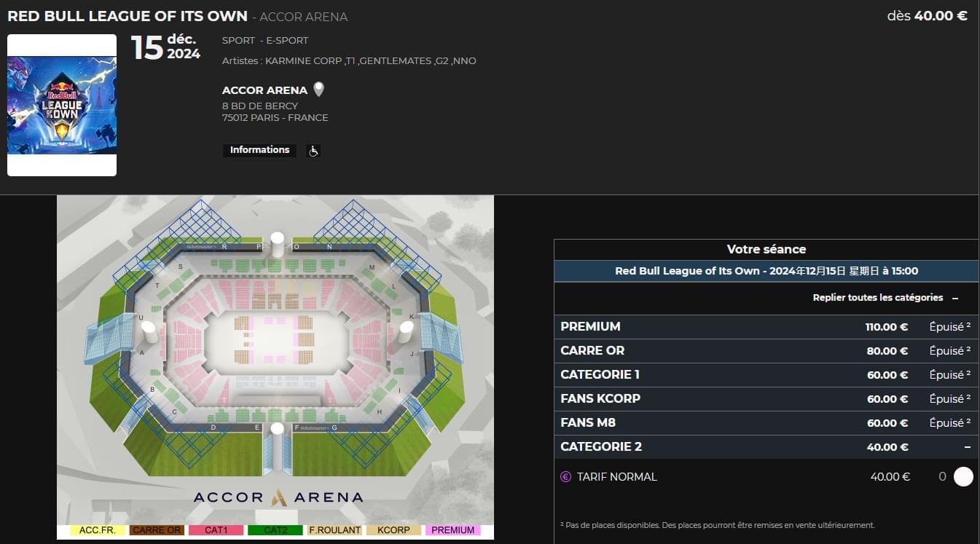Click the wheelchair accessibility icon
The image size is (980, 544).
pyautogui.click(x=314, y=151)
